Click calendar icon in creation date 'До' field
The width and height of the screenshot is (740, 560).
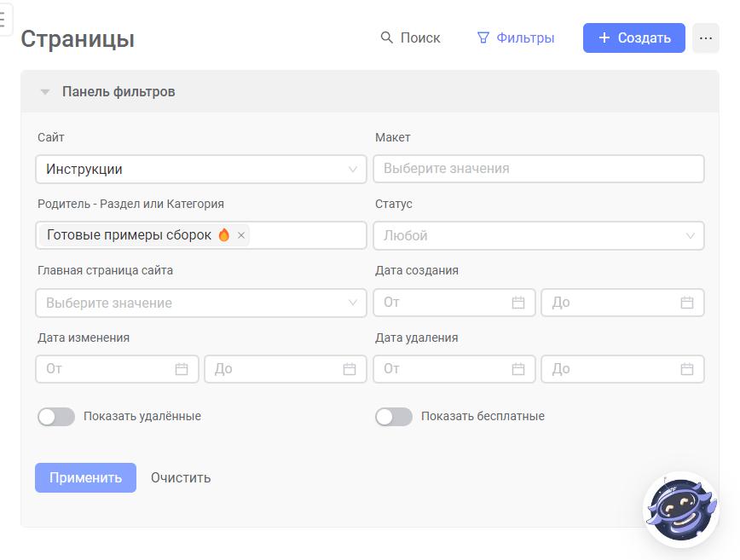click(686, 303)
